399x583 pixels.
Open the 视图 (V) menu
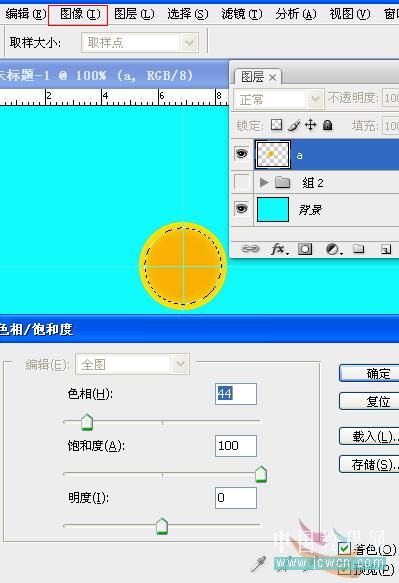pos(350,15)
